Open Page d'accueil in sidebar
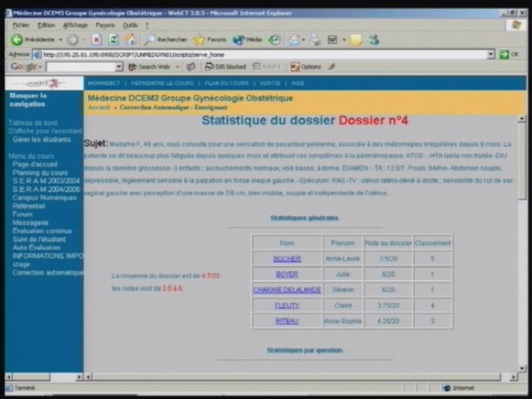This screenshot has width=532, height=399. point(35,164)
